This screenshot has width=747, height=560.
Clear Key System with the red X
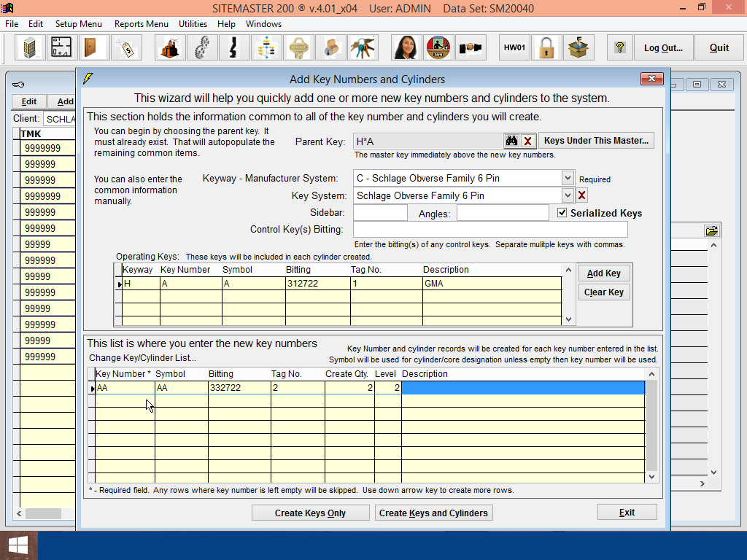click(581, 195)
